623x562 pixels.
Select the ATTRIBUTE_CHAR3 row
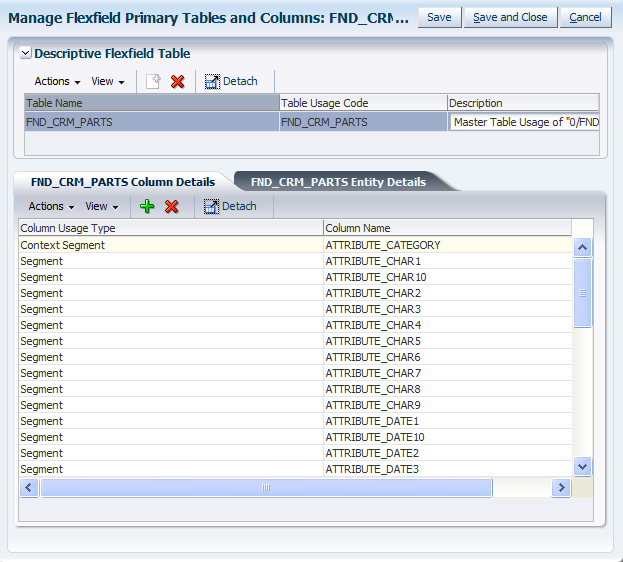click(x=295, y=309)
